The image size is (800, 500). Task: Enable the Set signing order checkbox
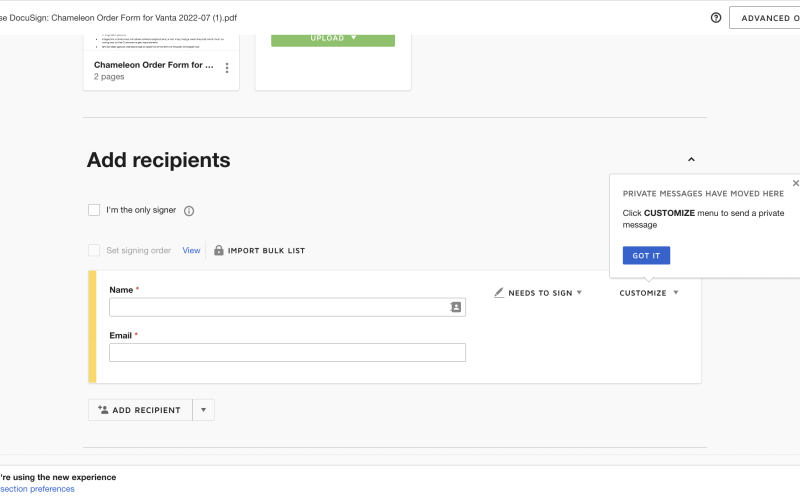pyautogui.click(x=94, y=250)
